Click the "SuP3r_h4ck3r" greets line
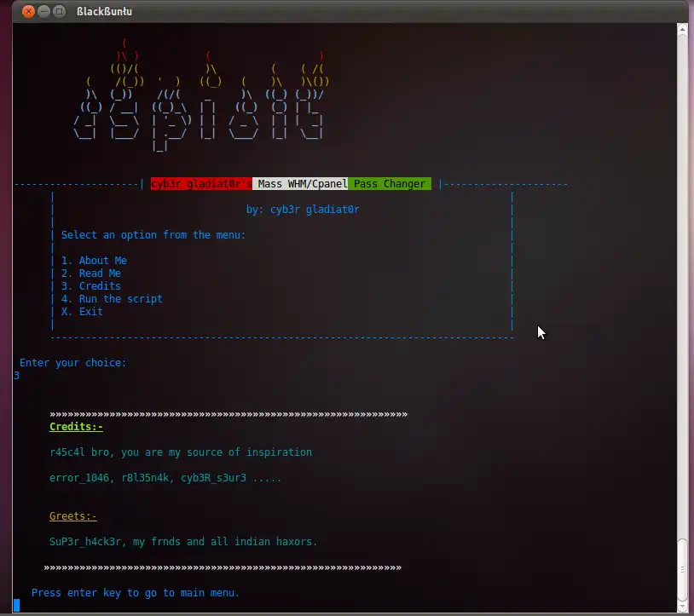This screenshot has height=616, width=694. pyautogui.click(x=183, y=542)
